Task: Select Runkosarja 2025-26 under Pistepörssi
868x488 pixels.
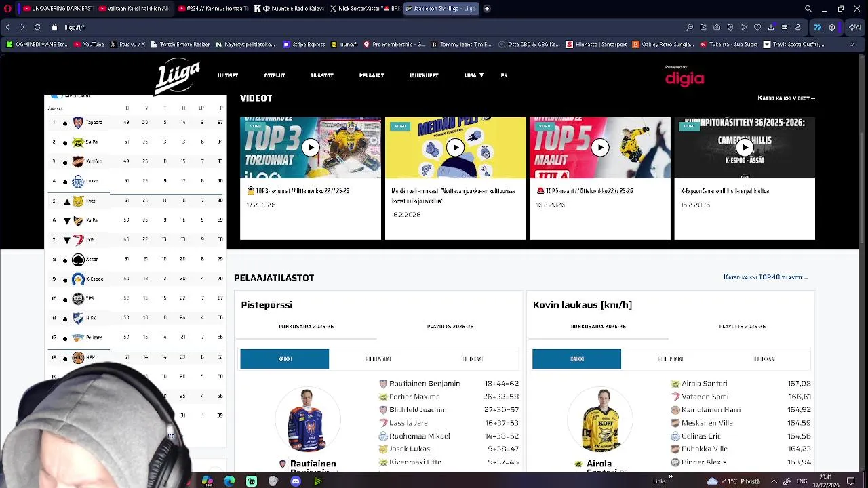Action: click(307, 327)
